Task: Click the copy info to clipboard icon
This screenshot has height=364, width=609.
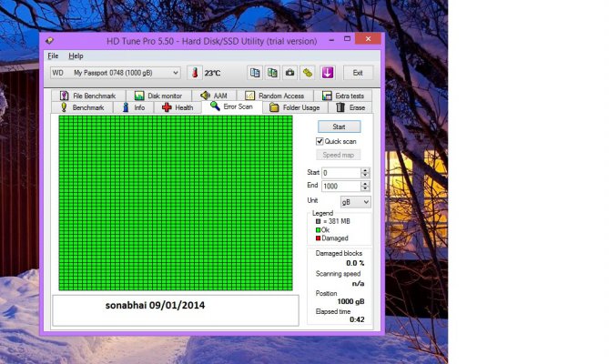Action: 255,73
